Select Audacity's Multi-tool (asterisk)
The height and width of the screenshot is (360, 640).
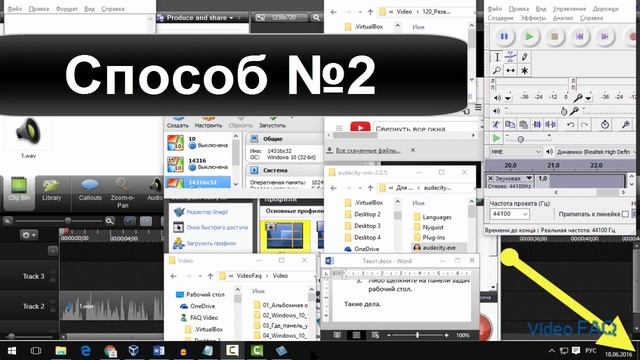point(524,71)
